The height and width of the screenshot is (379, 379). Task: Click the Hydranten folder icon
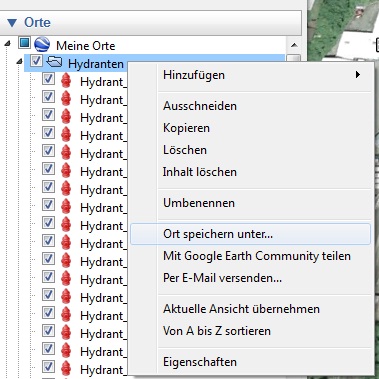point(54,62)
